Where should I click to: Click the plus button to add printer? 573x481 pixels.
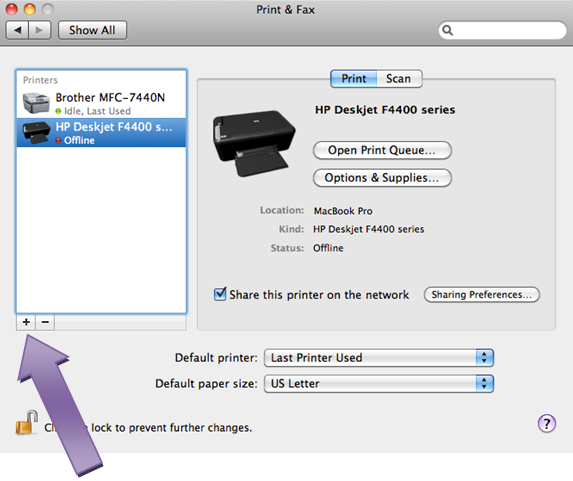(26, 322)
